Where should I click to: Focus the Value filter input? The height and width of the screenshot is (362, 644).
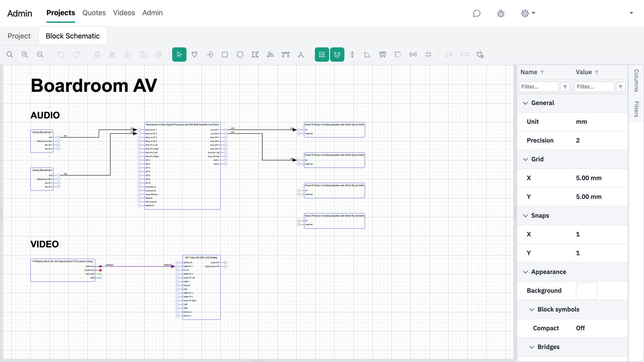tap(594, 87)
